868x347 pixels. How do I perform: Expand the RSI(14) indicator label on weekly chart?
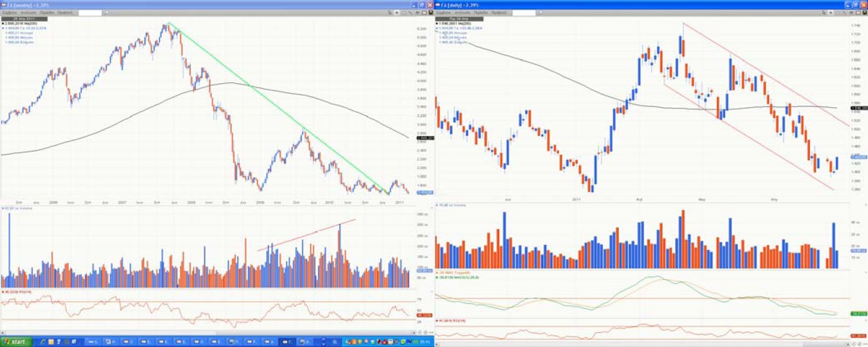pos(17,292)
